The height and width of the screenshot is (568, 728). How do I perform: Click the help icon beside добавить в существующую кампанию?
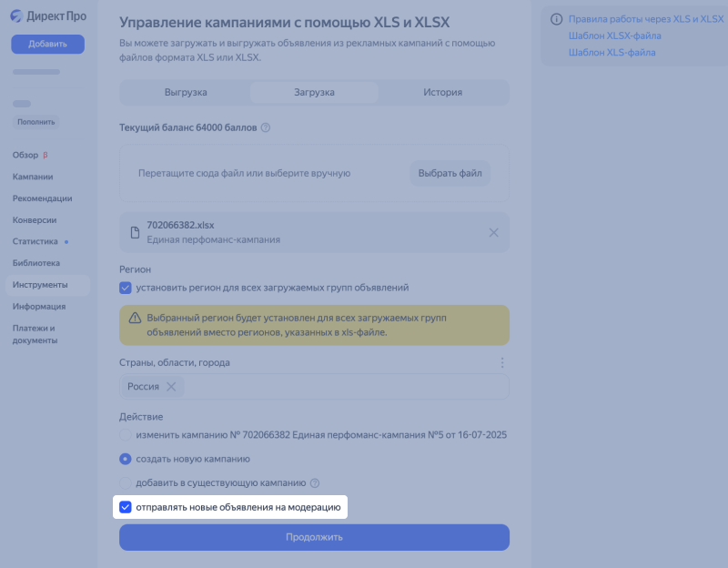point(315,483)
